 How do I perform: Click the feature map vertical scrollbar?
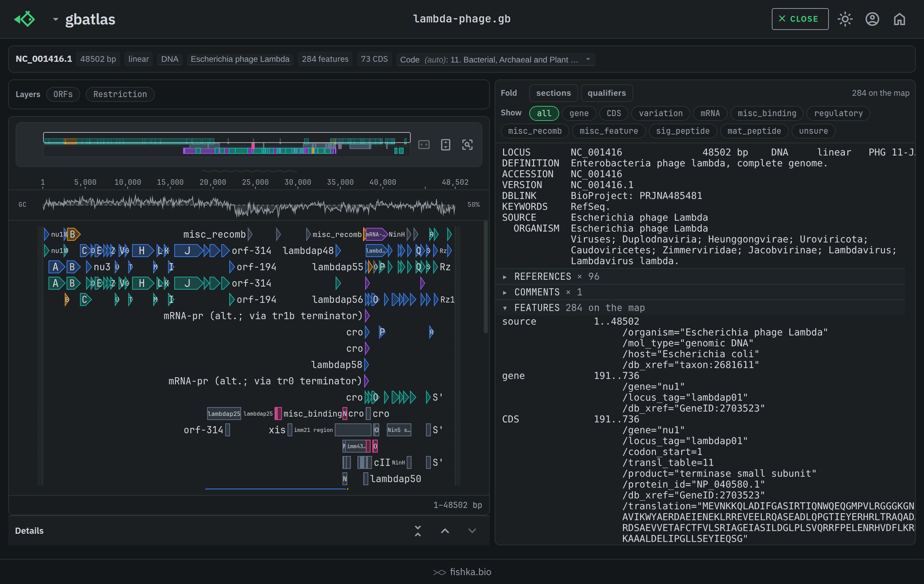(x=485, y=277)
